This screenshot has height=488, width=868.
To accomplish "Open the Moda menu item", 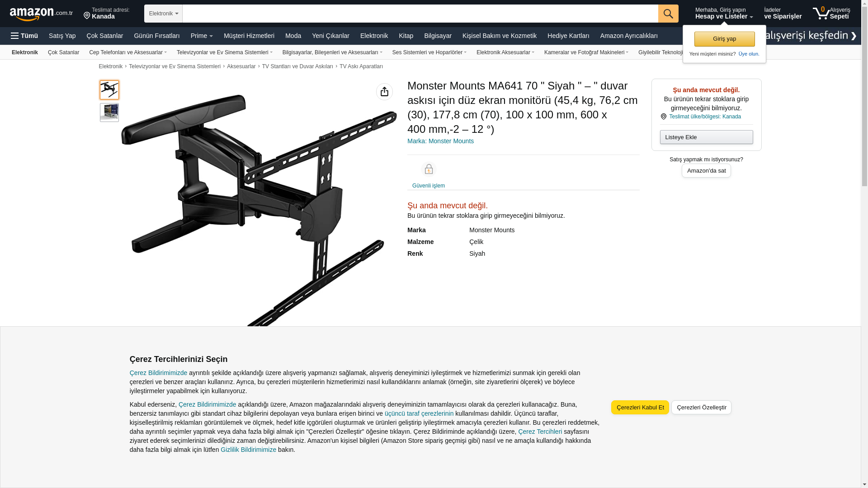I will pyautogui.click(x=293, y=36).
